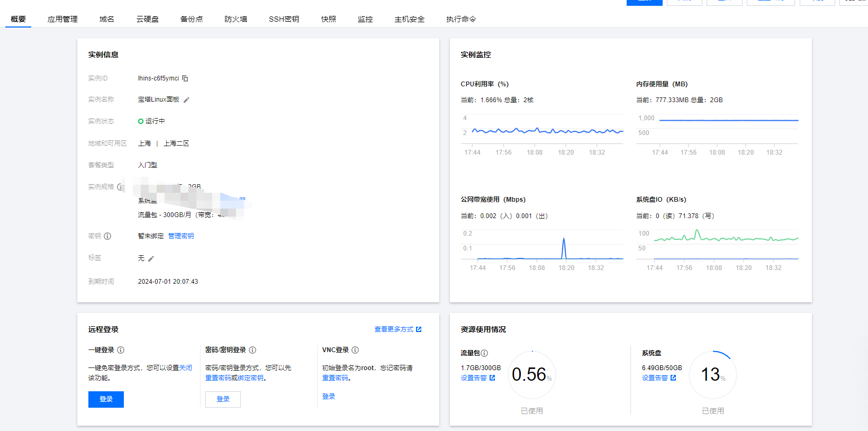Viewport: 868px width, 431px height.
Task: Open external icon beside 系统盘 设置告警
Action: pyautogui.click(x=673, y=378)
